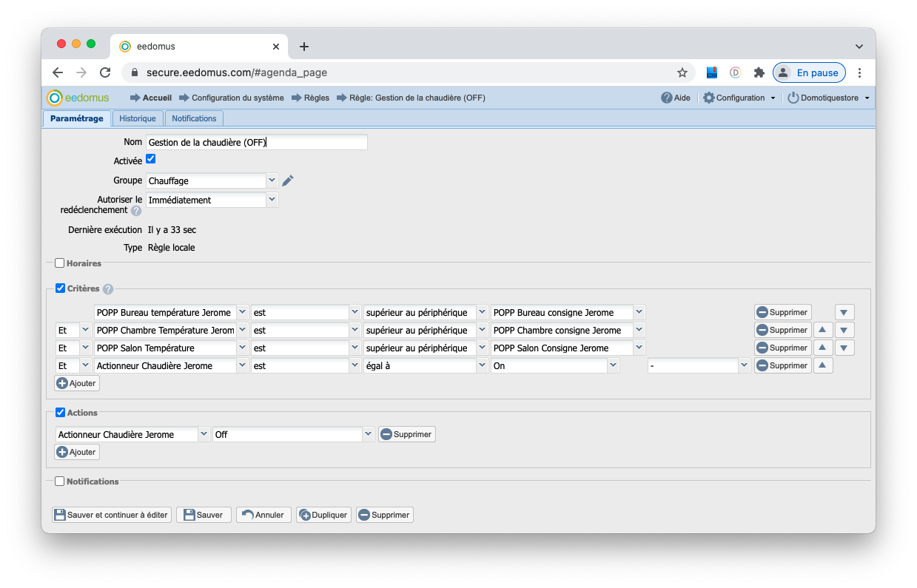Switch to the Historique tab

(x=138, y=118)
